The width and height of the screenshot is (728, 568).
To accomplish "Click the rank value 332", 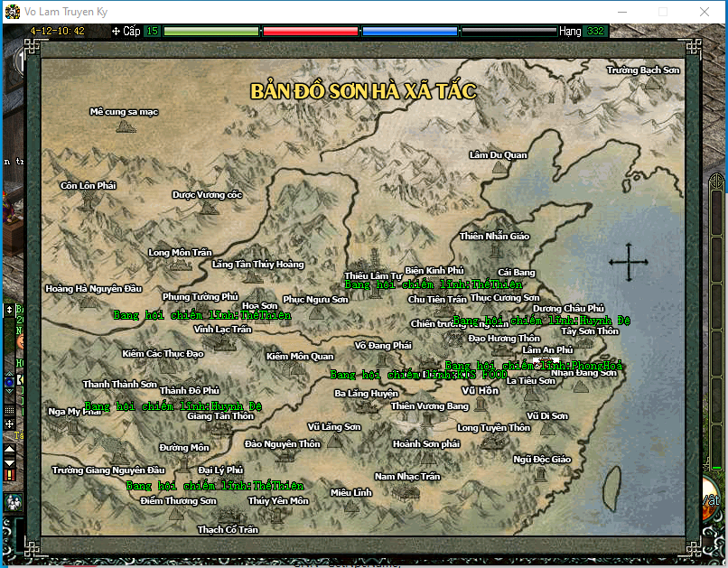I will [x=596, y=31].
